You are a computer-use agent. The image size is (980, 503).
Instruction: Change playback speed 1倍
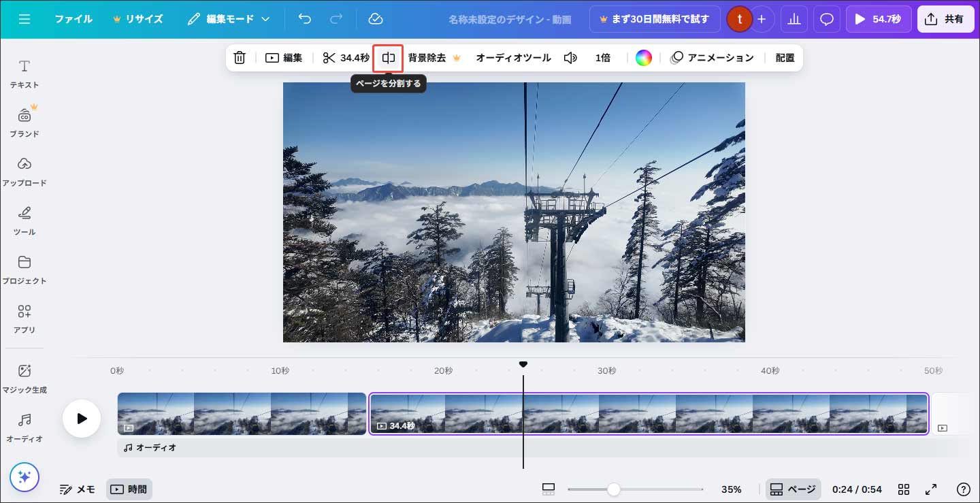[x=603, y=58]
